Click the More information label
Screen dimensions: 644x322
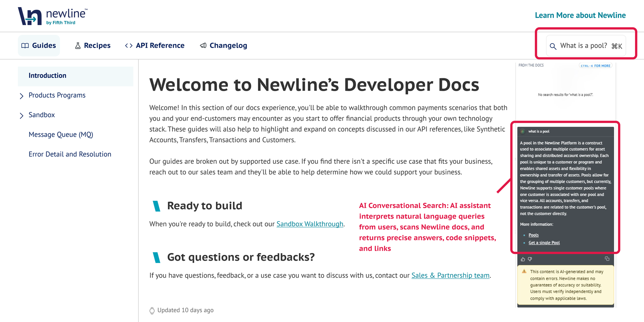click(536, 224)
